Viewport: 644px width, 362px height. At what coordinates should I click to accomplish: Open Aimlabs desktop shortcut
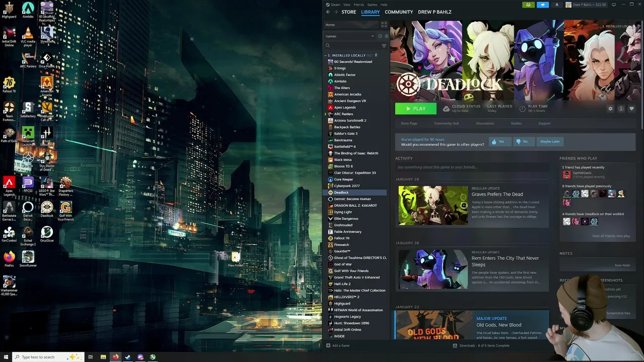(28, 11)
